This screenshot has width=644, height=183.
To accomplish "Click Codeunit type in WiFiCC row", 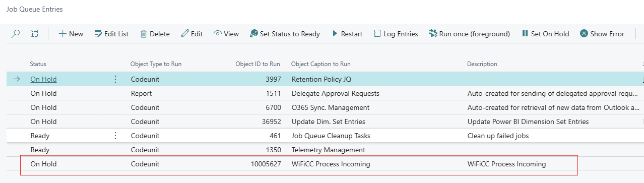I will (x=145, y=164).
